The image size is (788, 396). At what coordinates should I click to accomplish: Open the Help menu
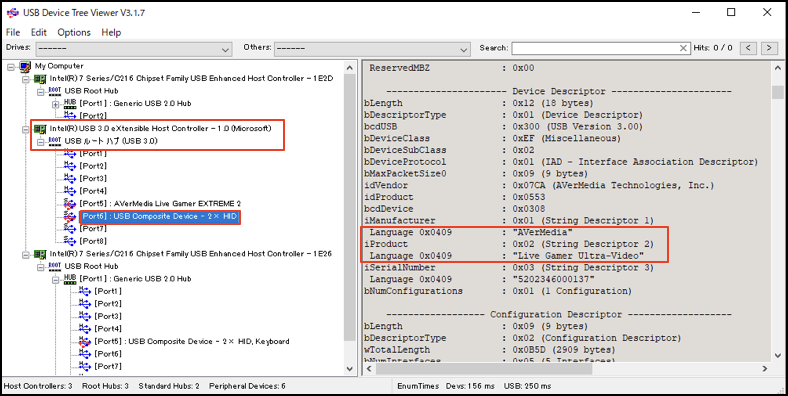tap(111, 32)
